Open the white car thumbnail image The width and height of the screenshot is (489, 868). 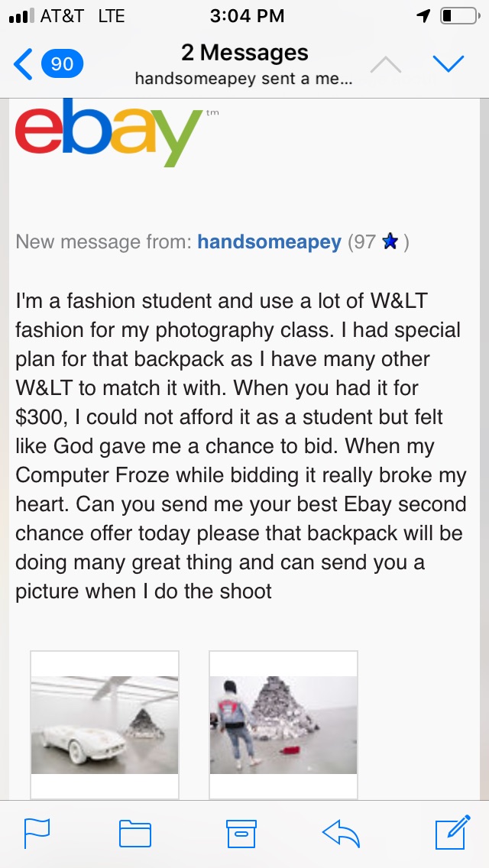coord(105,724)
